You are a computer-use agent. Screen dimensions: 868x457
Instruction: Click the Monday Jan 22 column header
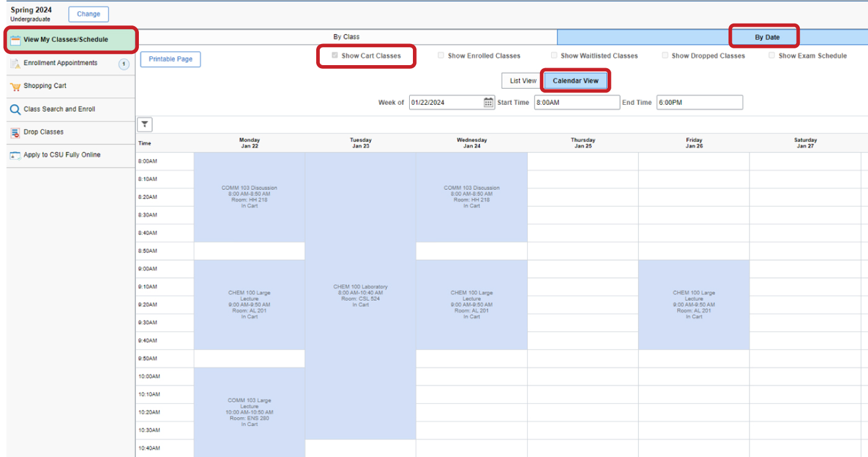249,143
